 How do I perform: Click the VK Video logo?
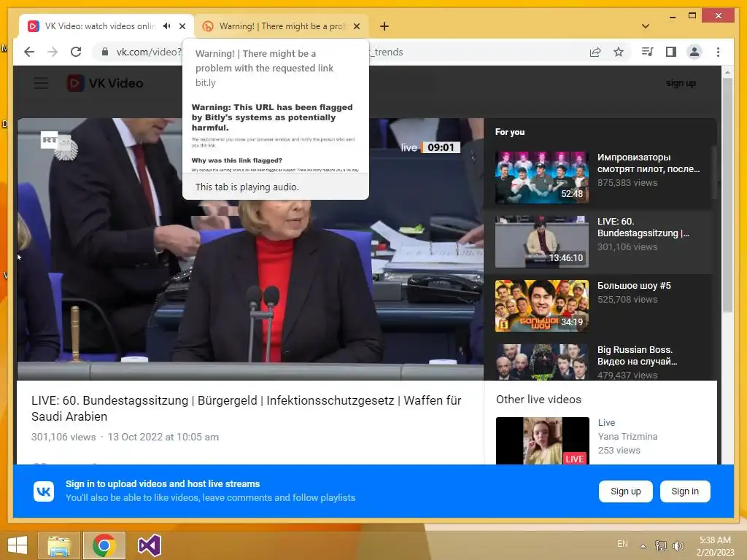tap(105, 83)
